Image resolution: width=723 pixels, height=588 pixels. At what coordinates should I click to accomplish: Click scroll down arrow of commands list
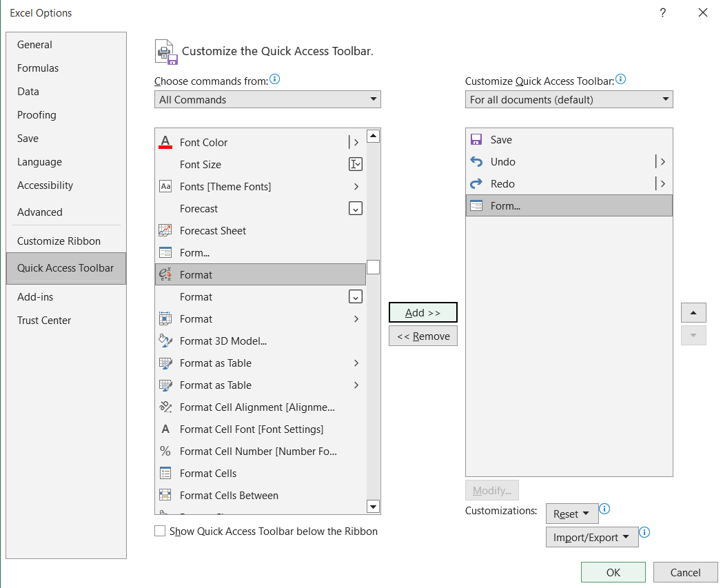tap(373, 507)
